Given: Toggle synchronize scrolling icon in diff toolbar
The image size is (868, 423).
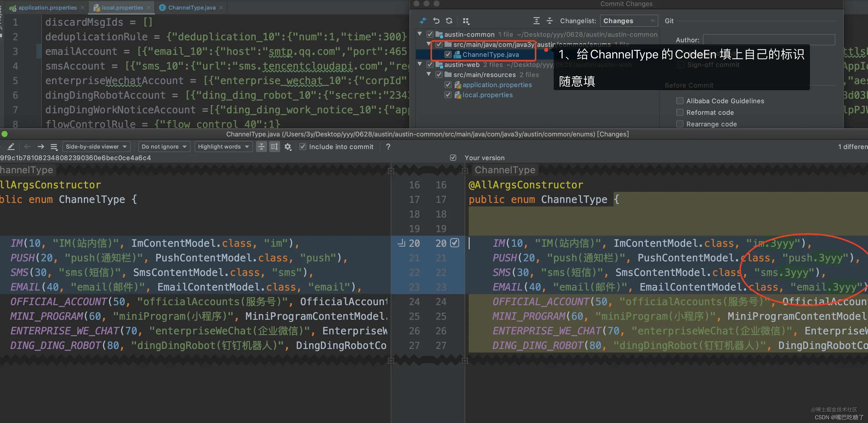Looking at the screenshot, I should 275,147.
